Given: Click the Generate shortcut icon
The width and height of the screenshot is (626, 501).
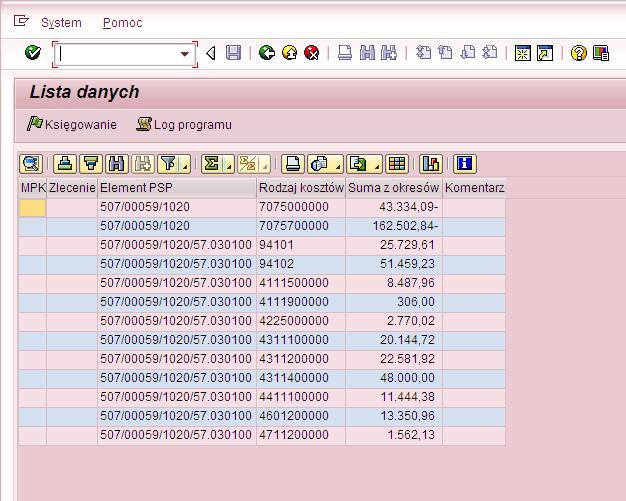Looking at the screenshot, I should coord(545,53).
